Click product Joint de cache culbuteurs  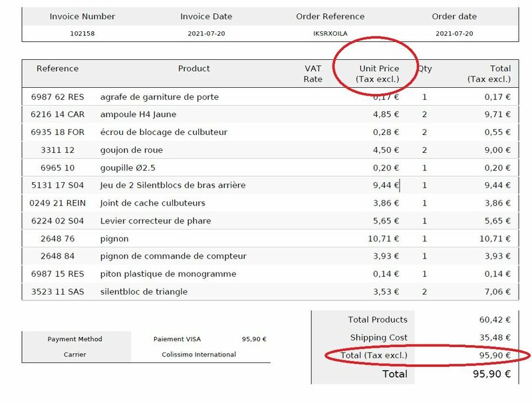click(153, 203)
